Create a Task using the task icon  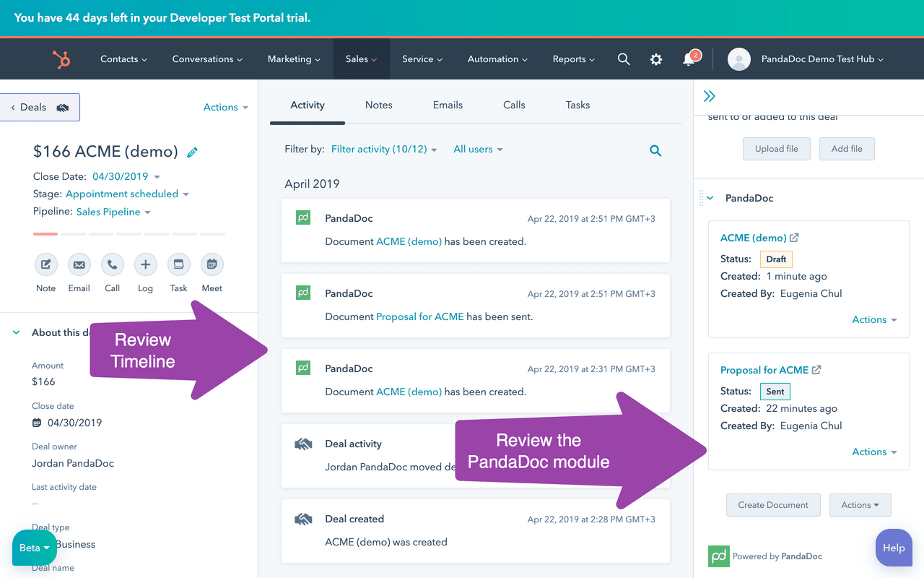tap(178, 264)
